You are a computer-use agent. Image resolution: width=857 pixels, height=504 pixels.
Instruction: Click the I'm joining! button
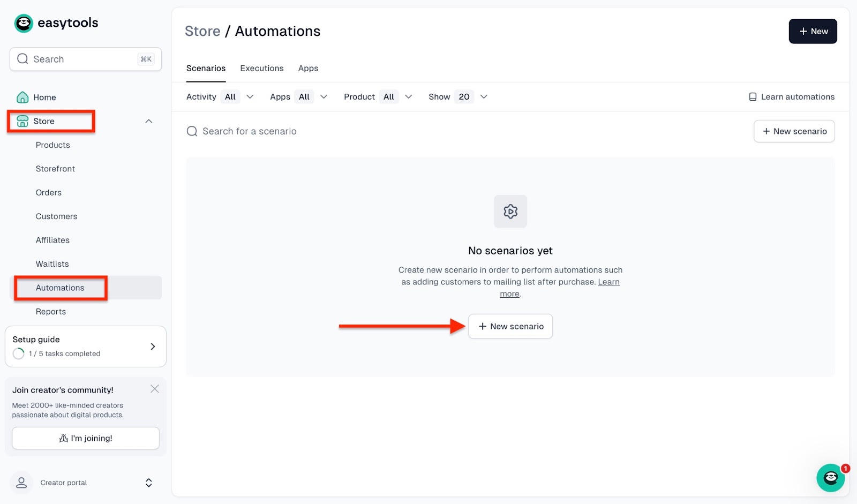[86, 438]
